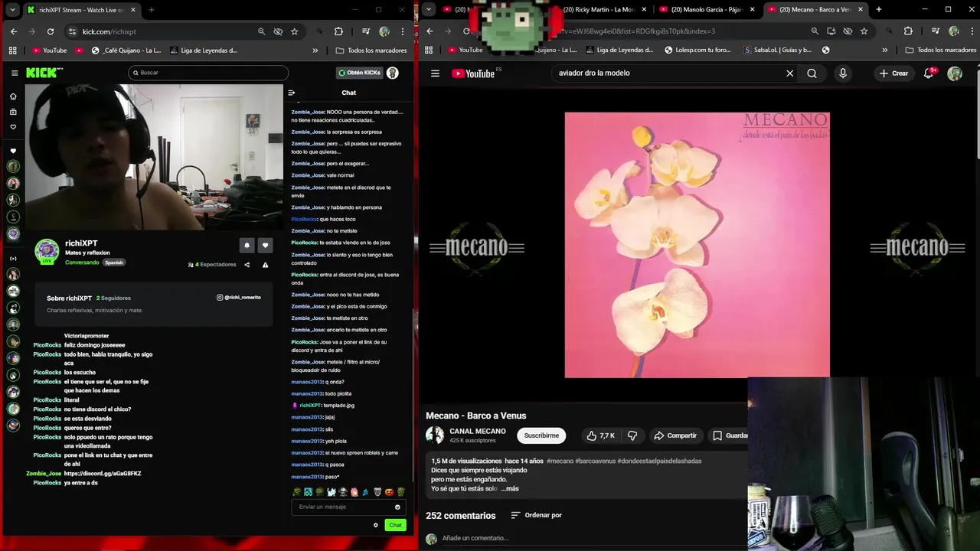
Task: Select the Mecano - Barco a Venus tab
Action: tap(815, 9)
